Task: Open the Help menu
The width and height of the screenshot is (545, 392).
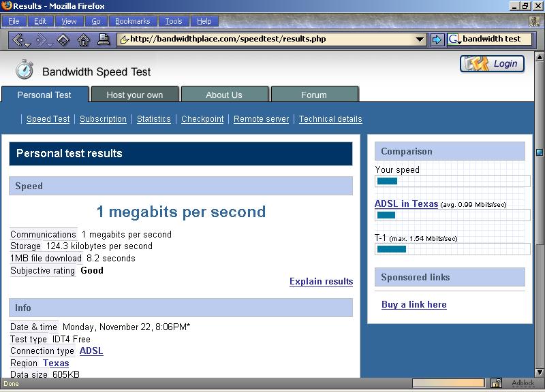Action: click(x=204, y=21)
